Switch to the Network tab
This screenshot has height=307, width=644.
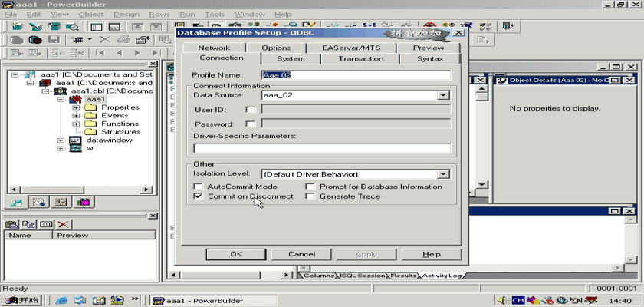click(214, 48)
